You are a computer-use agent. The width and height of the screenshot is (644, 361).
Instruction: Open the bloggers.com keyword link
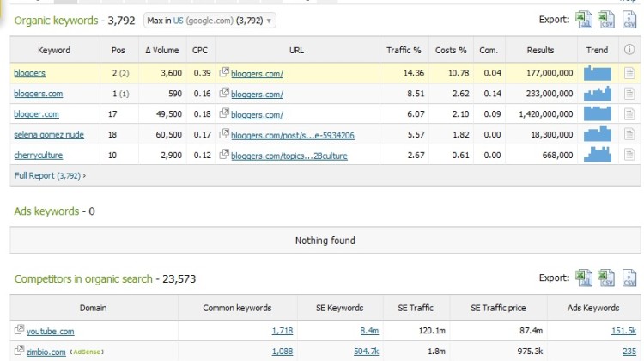[x=38, y=94]
